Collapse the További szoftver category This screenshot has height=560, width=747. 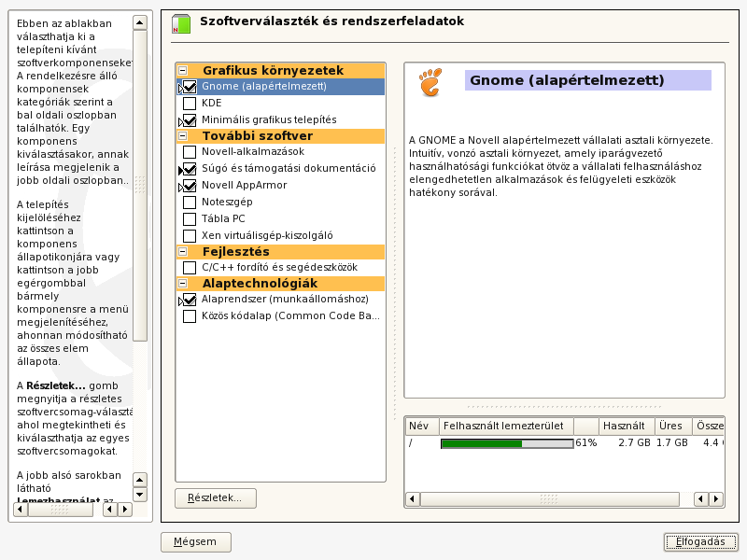coord(182,135)
